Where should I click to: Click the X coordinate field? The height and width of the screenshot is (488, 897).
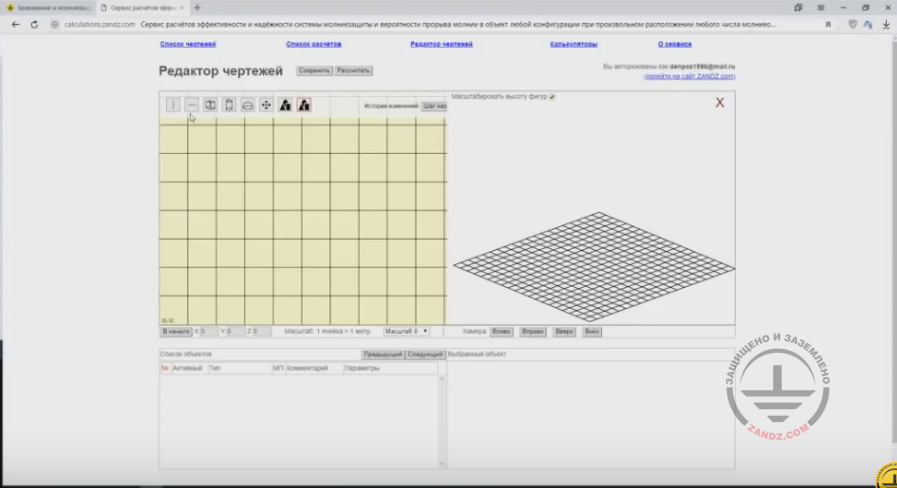point(209,331)
